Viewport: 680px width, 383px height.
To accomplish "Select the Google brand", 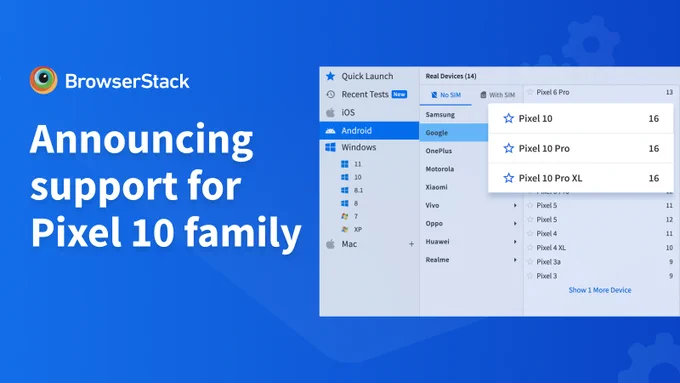I will (454, 133).
